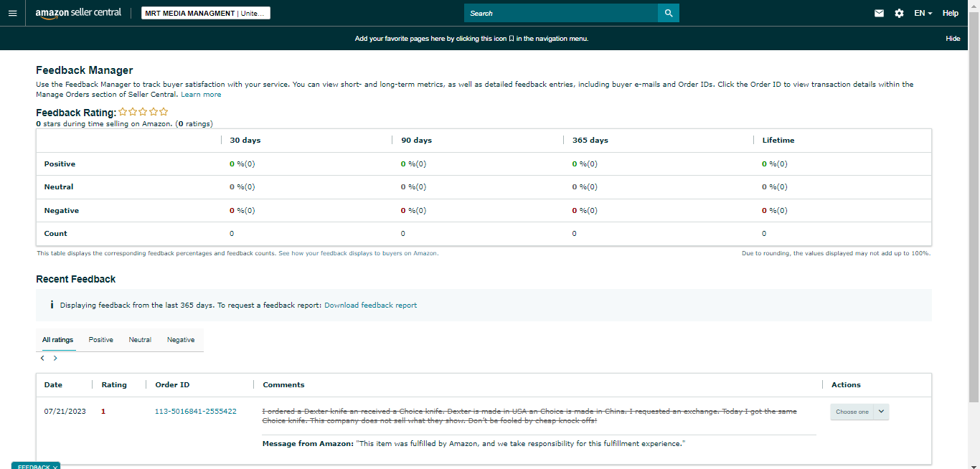The width and height of the screenshot is (980, 469).
Task: Open the settings gear icon
Action: [899, 13]
